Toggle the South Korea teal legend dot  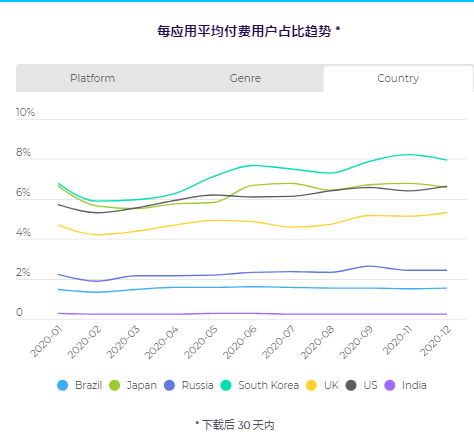click(226, 385)
